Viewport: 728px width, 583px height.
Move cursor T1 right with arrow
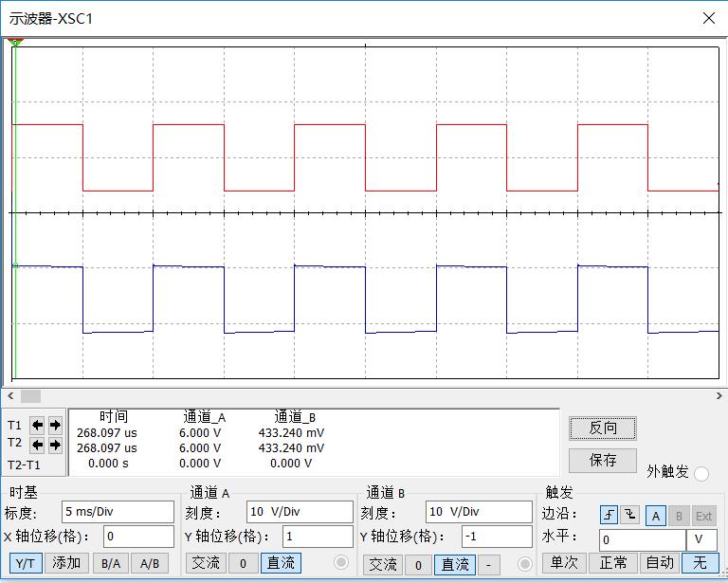pos(55,425)
